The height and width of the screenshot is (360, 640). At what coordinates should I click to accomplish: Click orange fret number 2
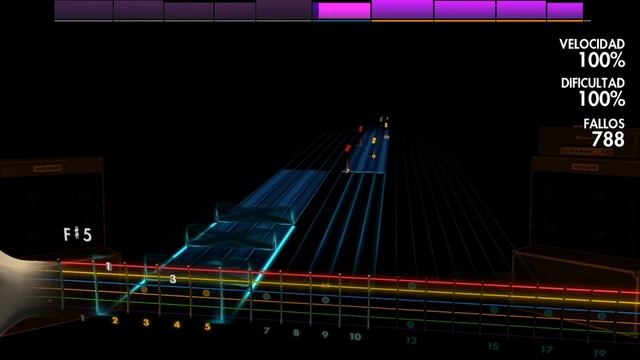coord(115,320)
